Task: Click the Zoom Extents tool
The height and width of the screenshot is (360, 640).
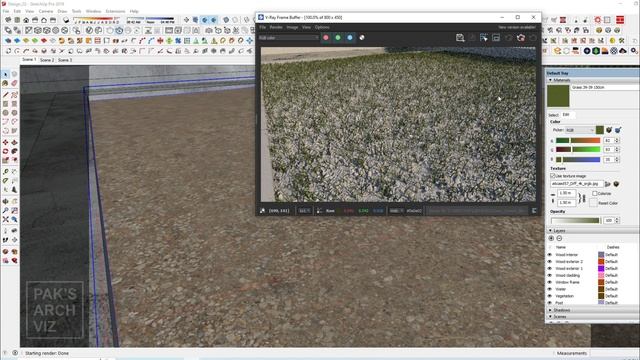Action: [5, 219]
